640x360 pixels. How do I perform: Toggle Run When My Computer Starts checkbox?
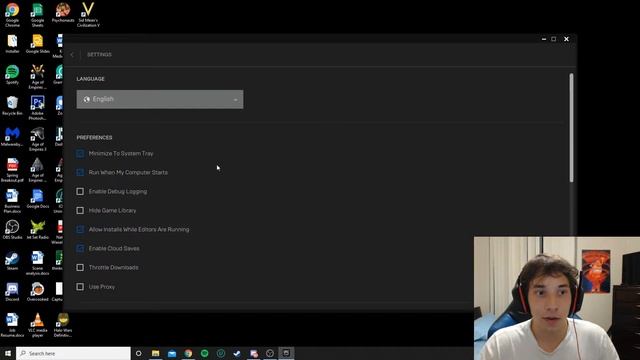coord(80,172)
